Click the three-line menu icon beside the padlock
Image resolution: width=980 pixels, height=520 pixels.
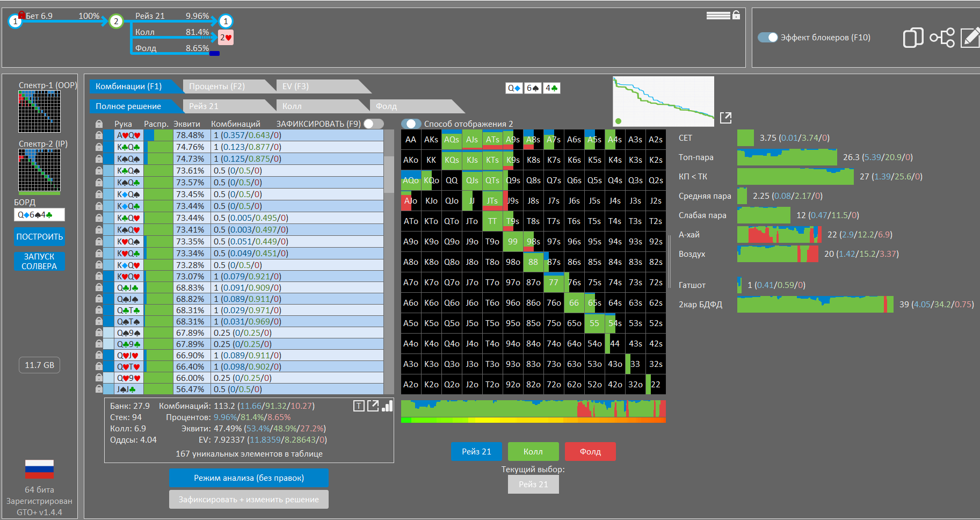[x=718, y=16]
